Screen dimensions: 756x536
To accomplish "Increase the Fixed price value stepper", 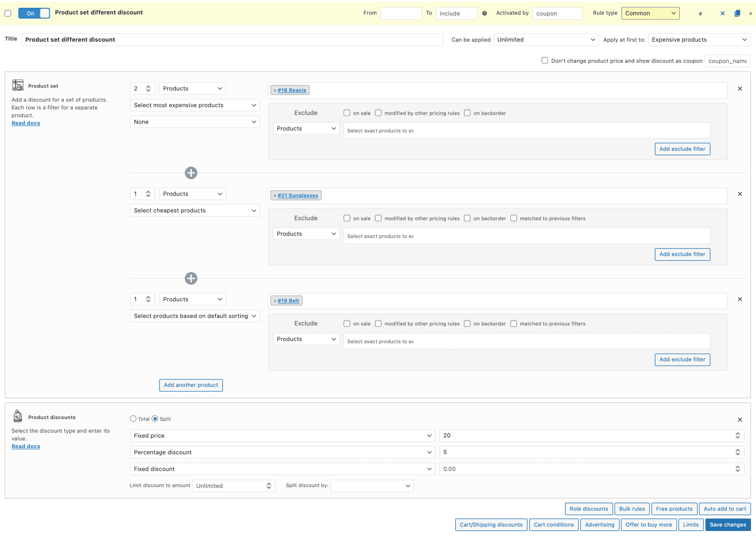I will coord(737,433).
